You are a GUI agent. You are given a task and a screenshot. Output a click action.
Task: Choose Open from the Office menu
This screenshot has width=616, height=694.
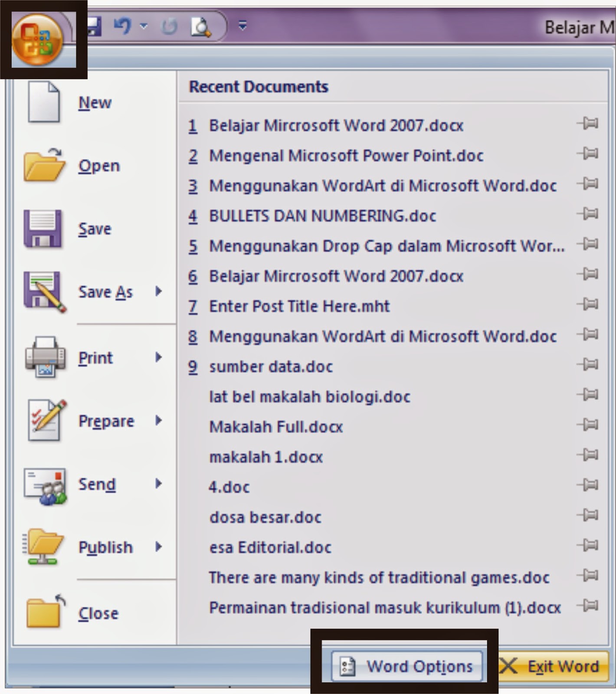(99, 166)
